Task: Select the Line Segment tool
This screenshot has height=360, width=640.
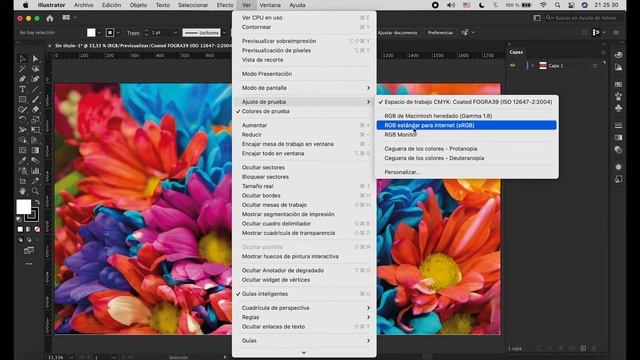Action: point(36,89)
